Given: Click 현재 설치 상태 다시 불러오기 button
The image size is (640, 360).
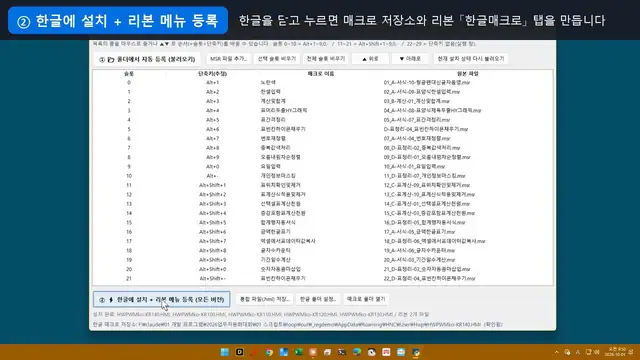Looking at the screenshot, I should (471, 59).
